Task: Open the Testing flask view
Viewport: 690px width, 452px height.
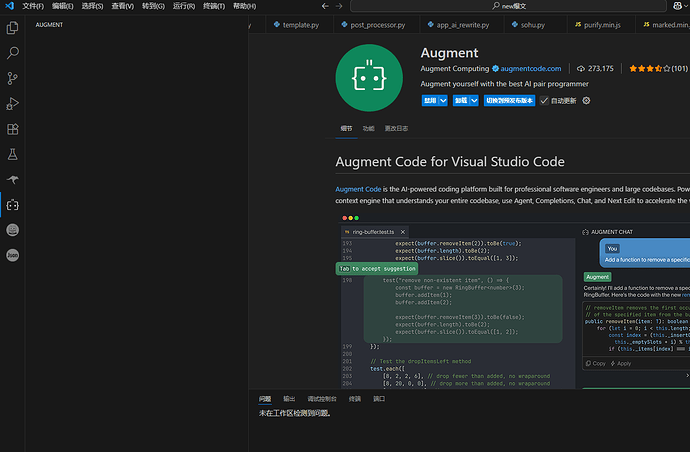Action: tap(12, 154)
